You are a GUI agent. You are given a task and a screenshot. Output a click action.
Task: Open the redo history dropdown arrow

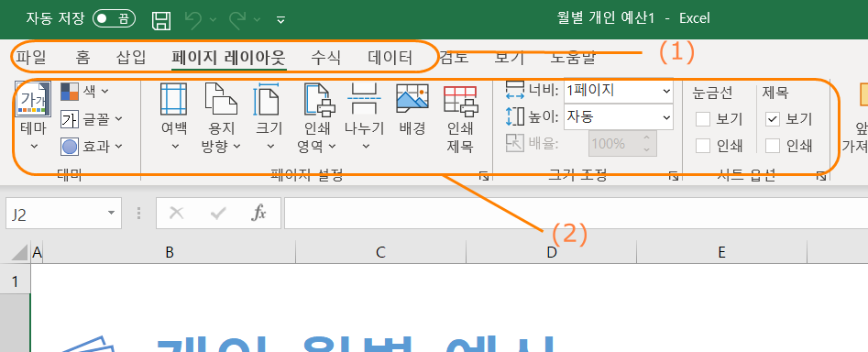tap(257, 20)
